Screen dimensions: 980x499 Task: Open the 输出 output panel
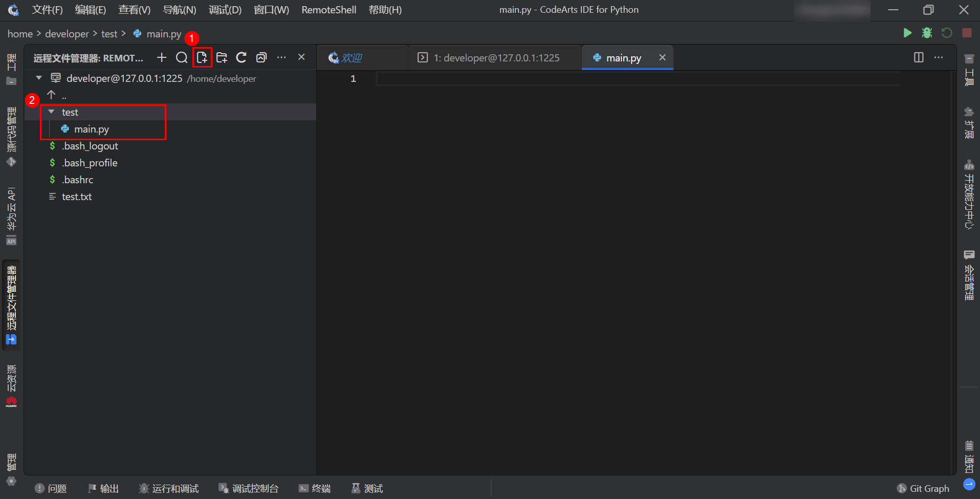point(103,489)
